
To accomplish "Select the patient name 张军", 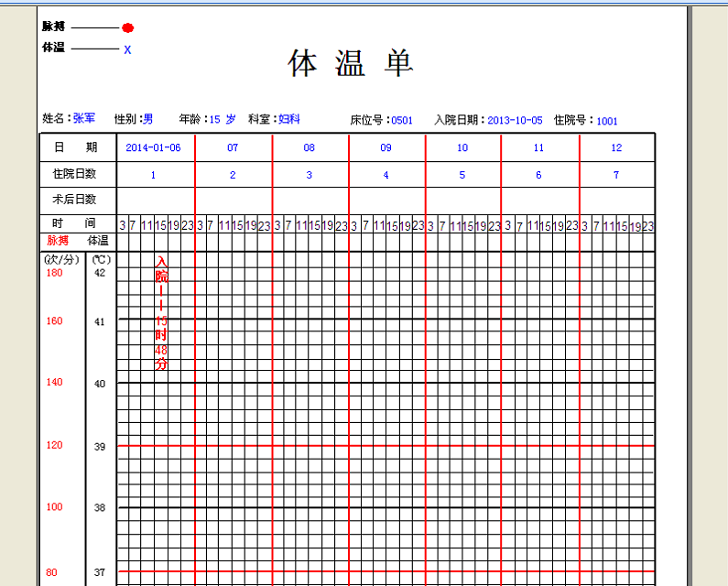I will point(84,119).
